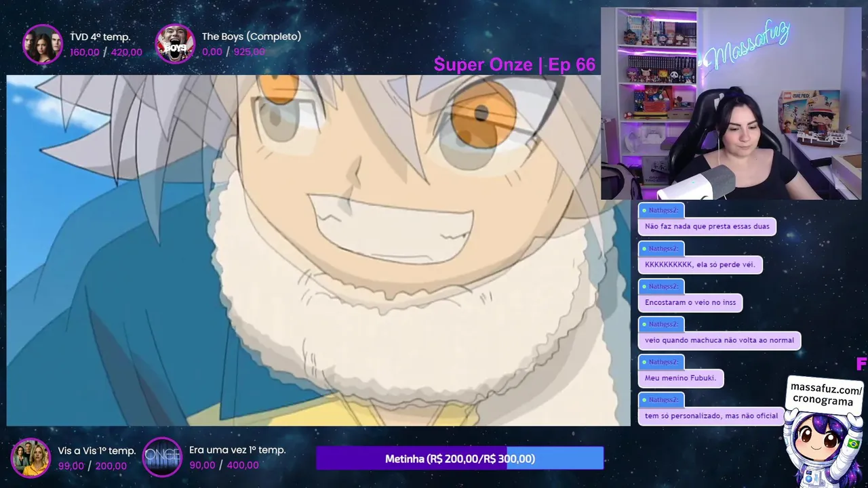Click 'TVD 4º temp.' goal label
The height and width of the screenshot is (488, 868).
[100, 37]
